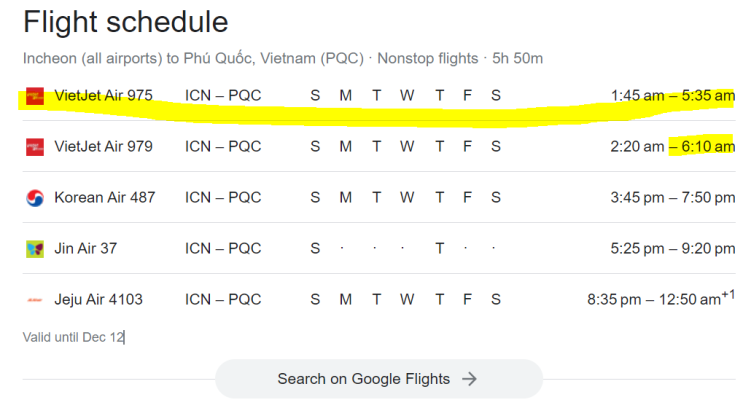The image size is (743, 408).
Task: Click the VietJet Air 975 airline logo
Action: [35, 96]
